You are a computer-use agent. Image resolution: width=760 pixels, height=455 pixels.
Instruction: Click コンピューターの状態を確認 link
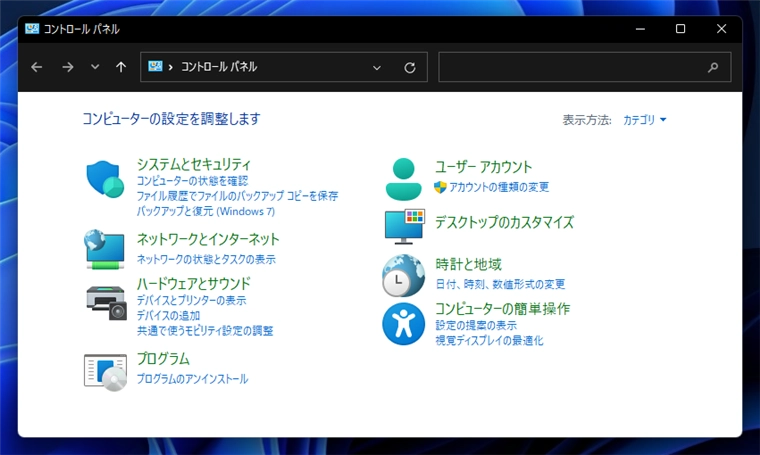pos(192,181)
